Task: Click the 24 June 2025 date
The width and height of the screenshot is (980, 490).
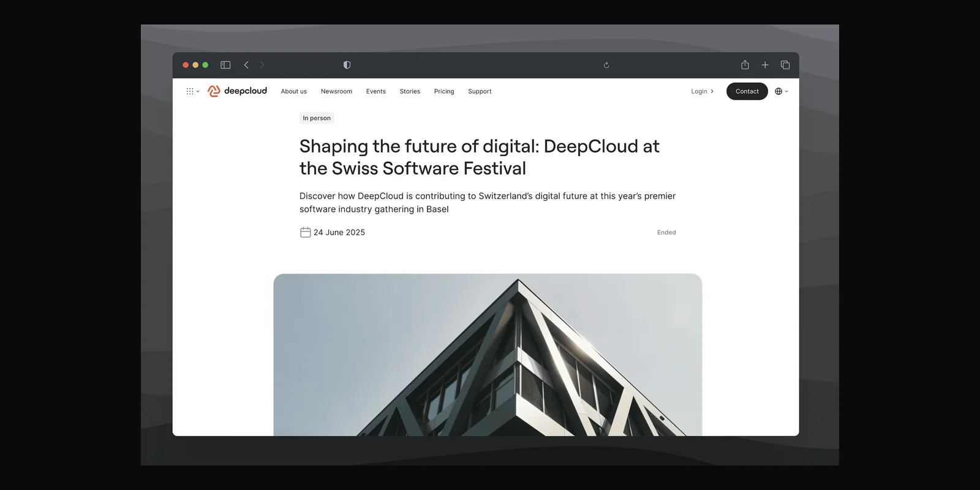Action: point(339,233)
